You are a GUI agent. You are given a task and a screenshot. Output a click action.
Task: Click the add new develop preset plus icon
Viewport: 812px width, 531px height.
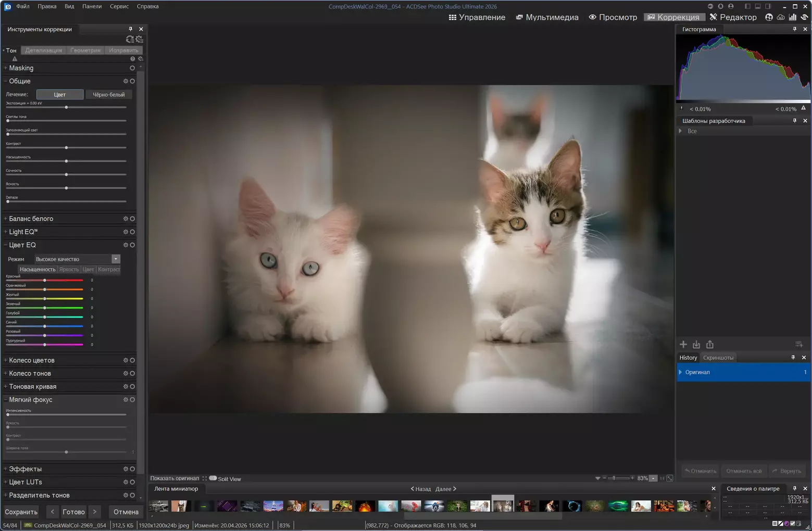coord(683,345)
